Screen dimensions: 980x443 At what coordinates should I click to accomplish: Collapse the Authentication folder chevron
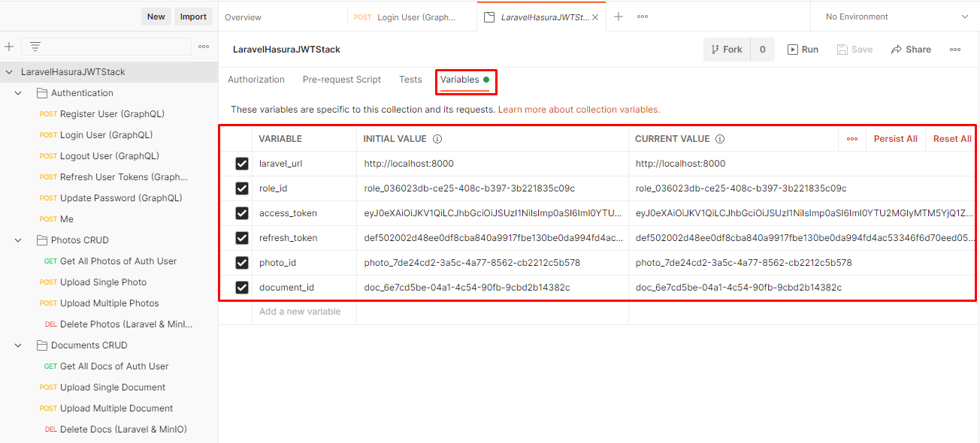pos(19,93)
